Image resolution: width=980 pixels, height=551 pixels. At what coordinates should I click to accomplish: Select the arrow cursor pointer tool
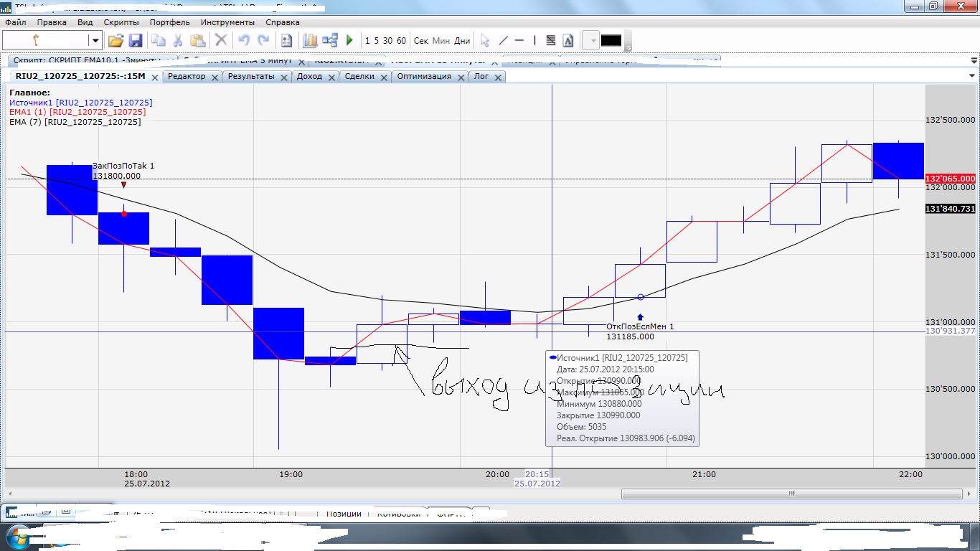485,41
